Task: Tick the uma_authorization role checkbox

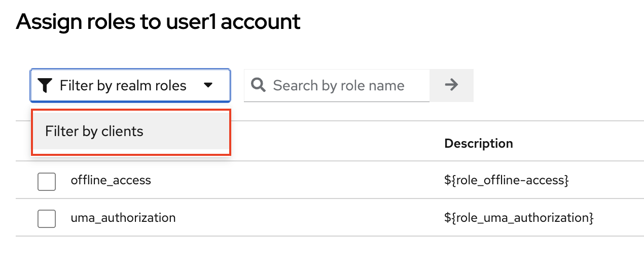Action: (47, 219)
